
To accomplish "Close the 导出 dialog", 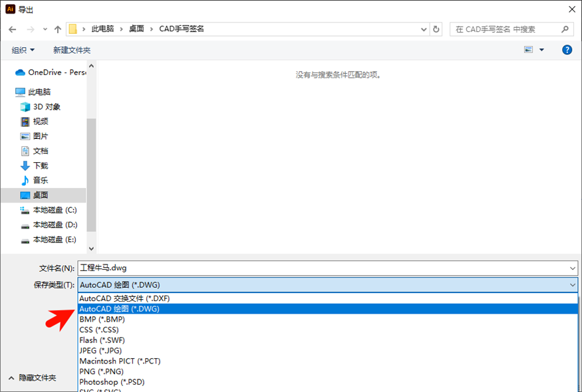I will [571, 9].
